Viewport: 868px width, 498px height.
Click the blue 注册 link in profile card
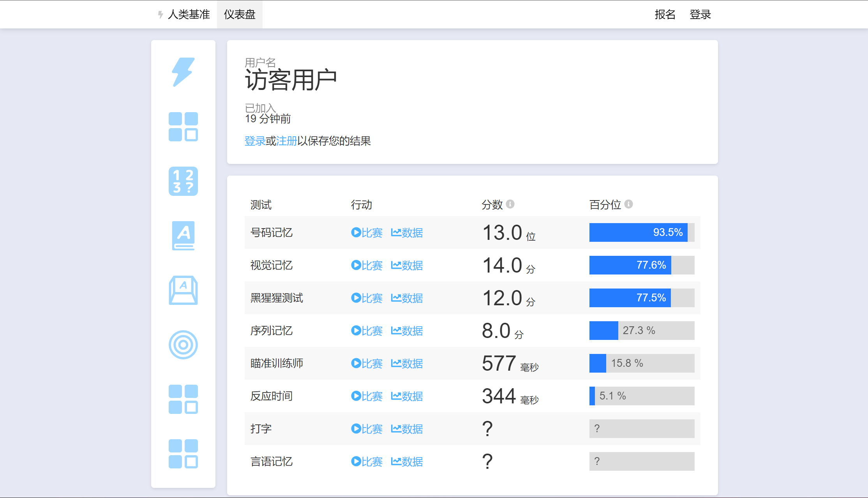tap(286, 141)
